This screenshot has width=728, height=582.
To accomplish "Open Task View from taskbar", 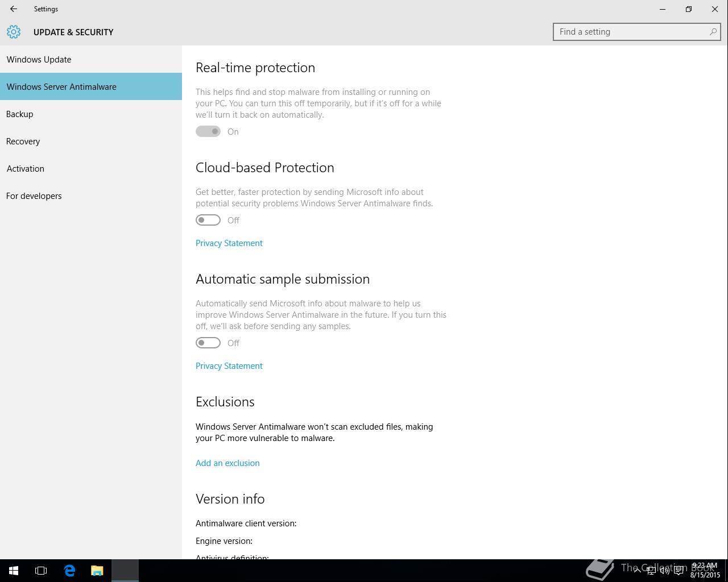I will pos(41,570).
